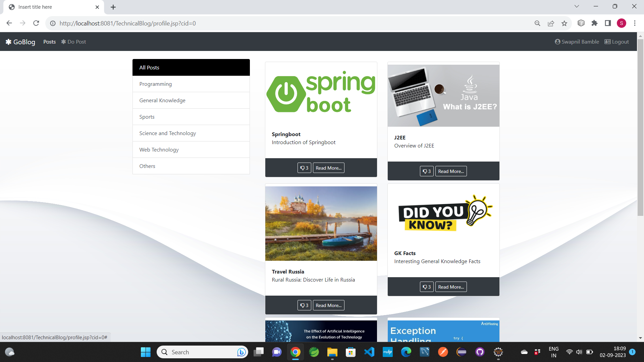The image size is (644, 362).
Task: Click the Logout icon in navbar
Action: pos(607,42)
